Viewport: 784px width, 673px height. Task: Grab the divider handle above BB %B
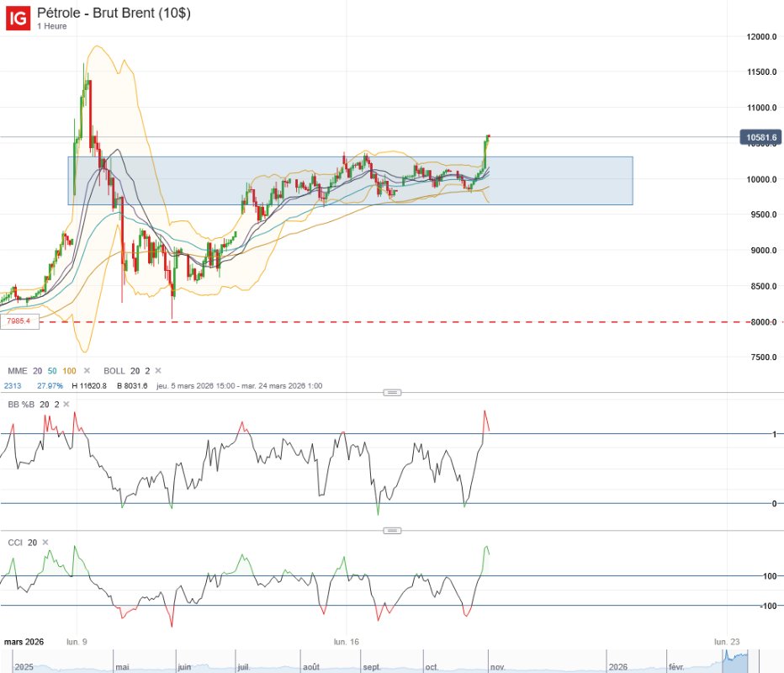click(392, 393)
